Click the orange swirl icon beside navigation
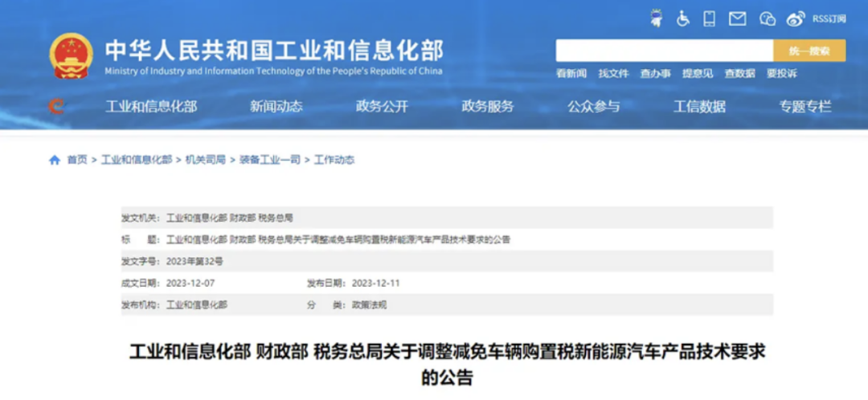 pyautogui.click(x=56, y=106)
